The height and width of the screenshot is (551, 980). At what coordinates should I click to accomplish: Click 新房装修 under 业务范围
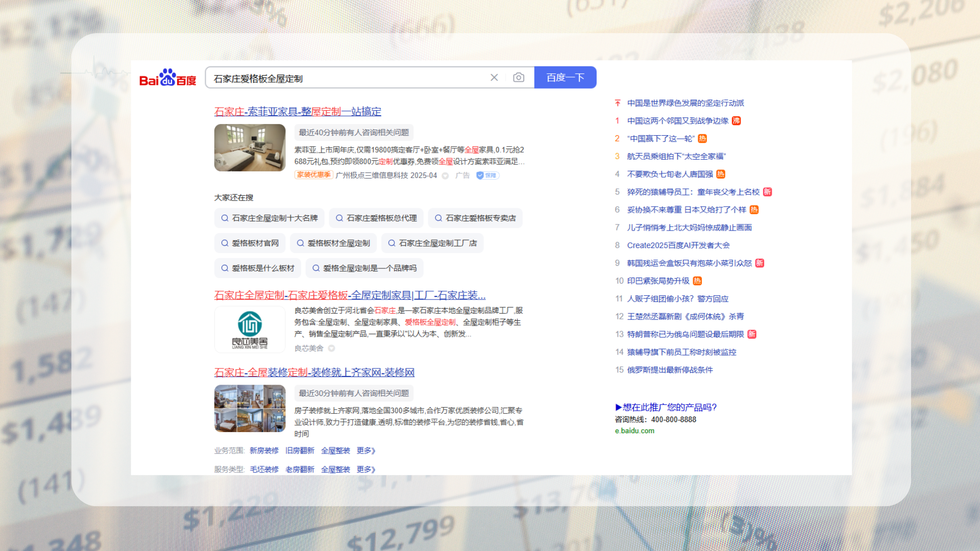(264, 450)
